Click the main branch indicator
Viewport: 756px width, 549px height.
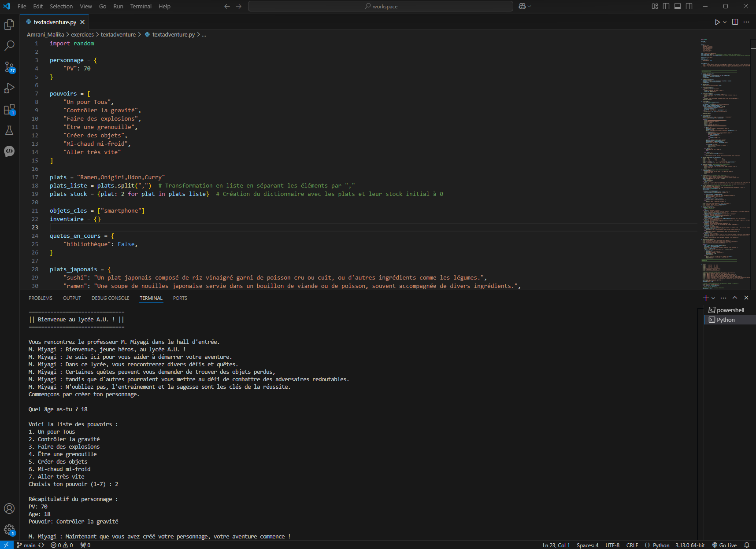[26, 545]
